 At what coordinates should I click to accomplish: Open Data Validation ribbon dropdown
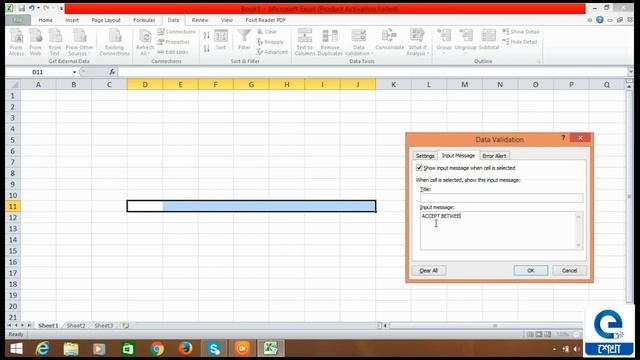click(x=359, y=42)
